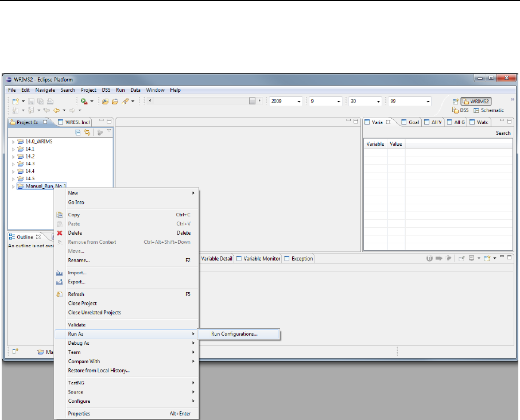
Task: Expand the Manual_Run_No.1 project
Action: [13, 186]
